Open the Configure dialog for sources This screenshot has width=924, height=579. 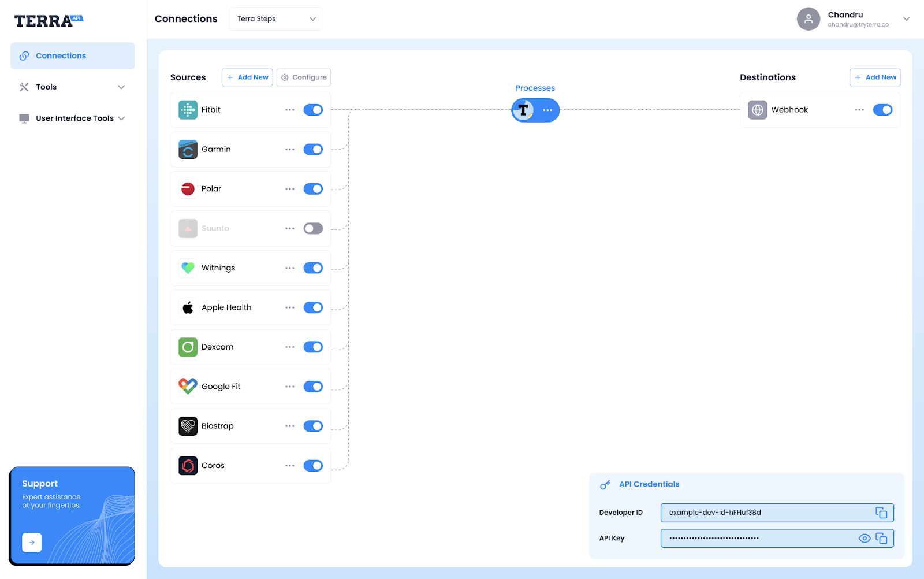(x=303, y=77)
